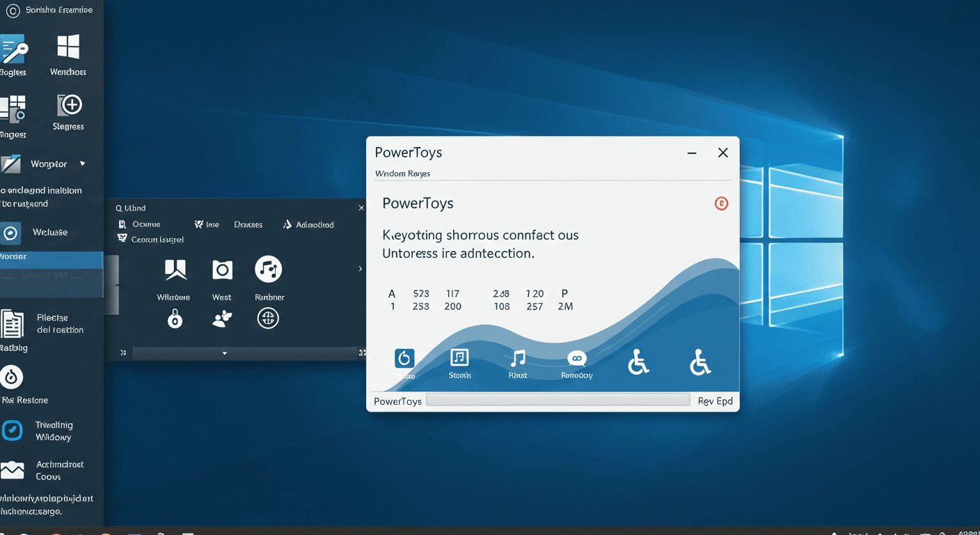Open the camera icon labeled West
Image resolution: width=980 pixels, height=535 pixels.
222,270
